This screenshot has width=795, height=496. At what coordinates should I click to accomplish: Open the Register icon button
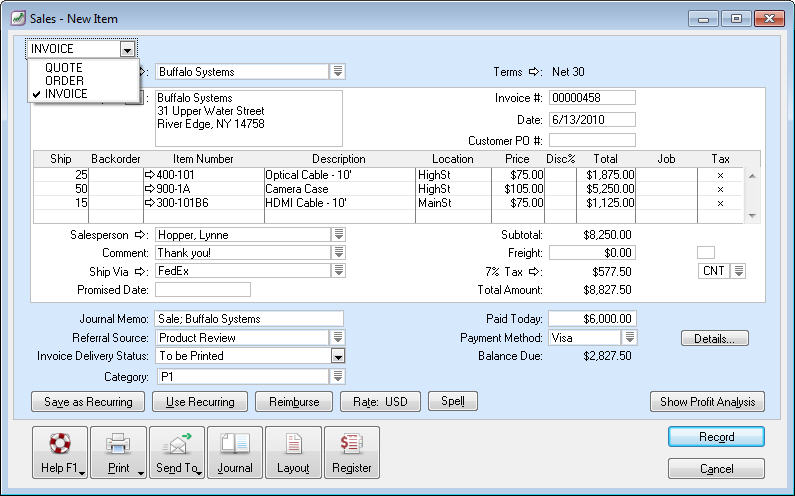point(352,452)
